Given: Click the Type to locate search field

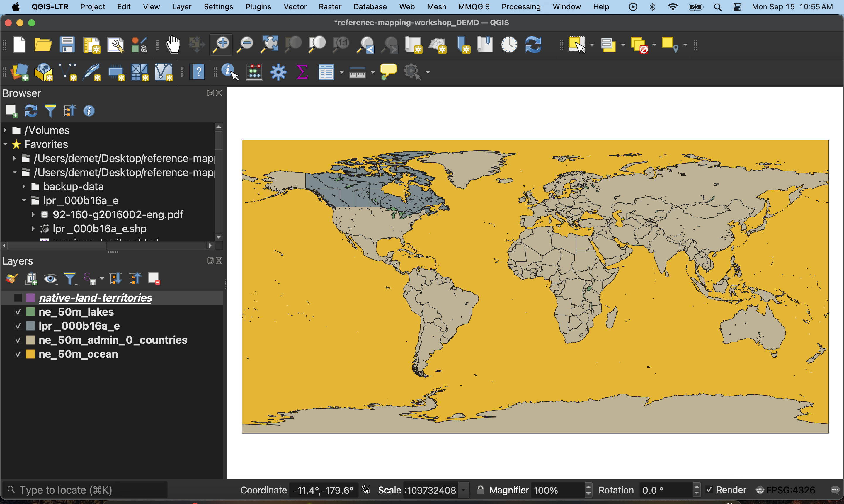Looking at the screenshot, I should tap(85, 490).
